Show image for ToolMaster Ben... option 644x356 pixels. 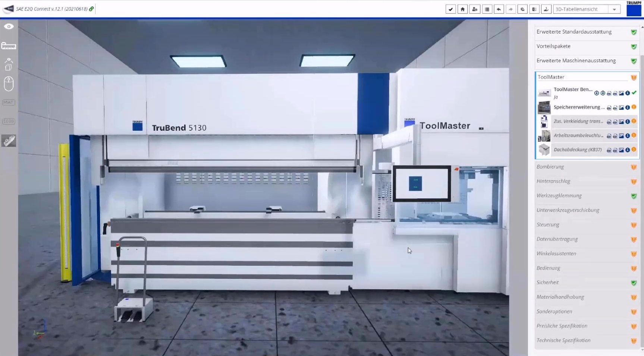[621, 93]
